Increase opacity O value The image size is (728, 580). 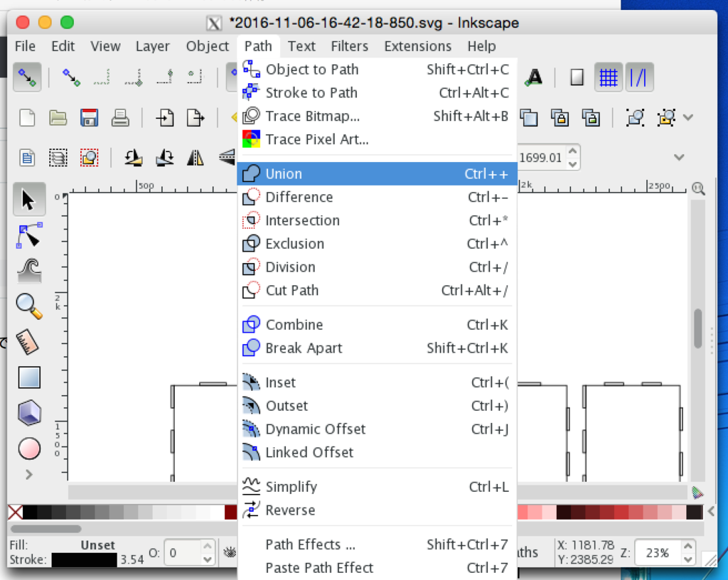208,546
